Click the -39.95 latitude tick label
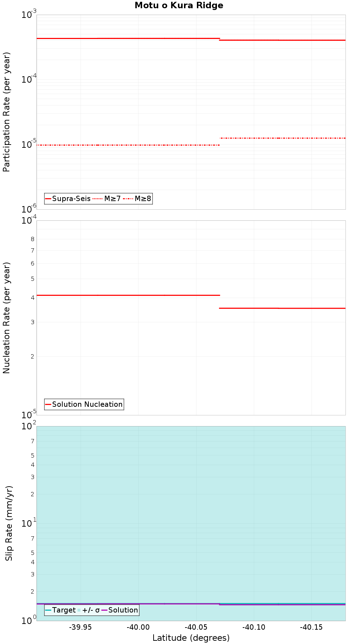 coord(81,627)
